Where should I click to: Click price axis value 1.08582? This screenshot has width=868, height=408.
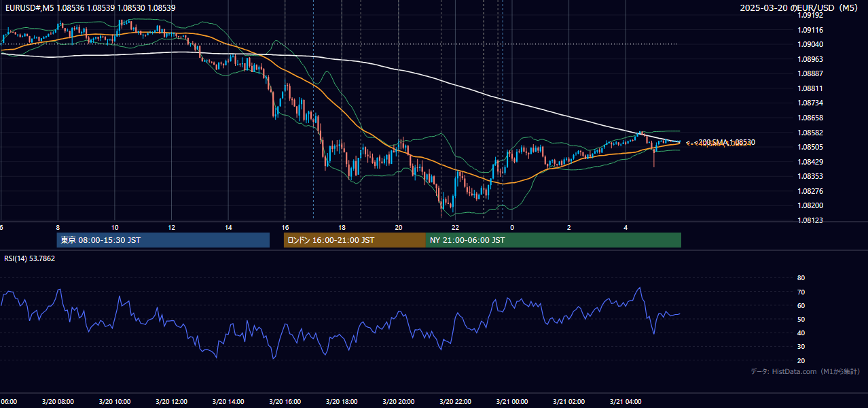tap(811, 133)
